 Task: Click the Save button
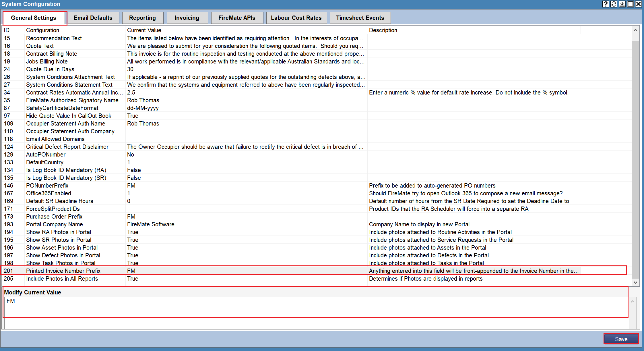pos(621,339)
